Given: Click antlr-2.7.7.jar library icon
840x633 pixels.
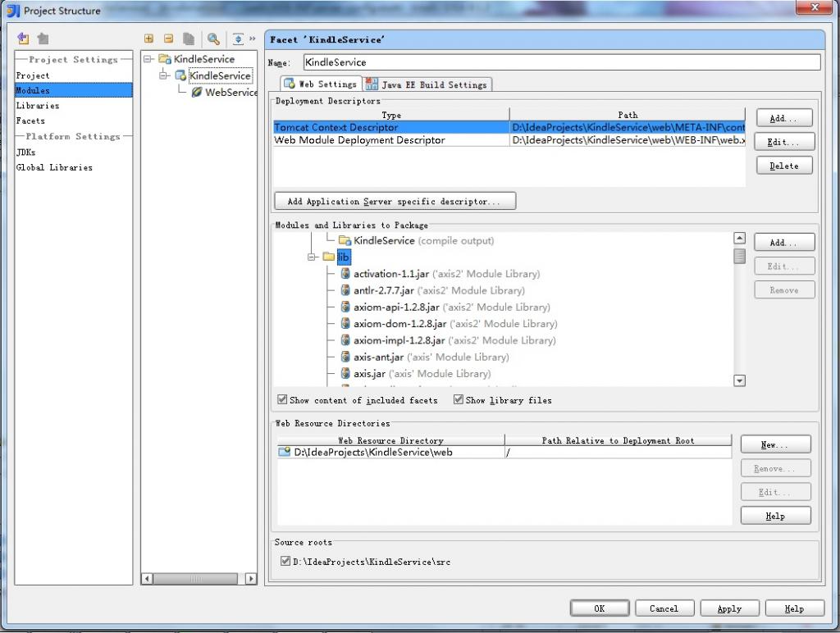Looking at the screenshot, I should pyautogui.click(x=345, y=290).
